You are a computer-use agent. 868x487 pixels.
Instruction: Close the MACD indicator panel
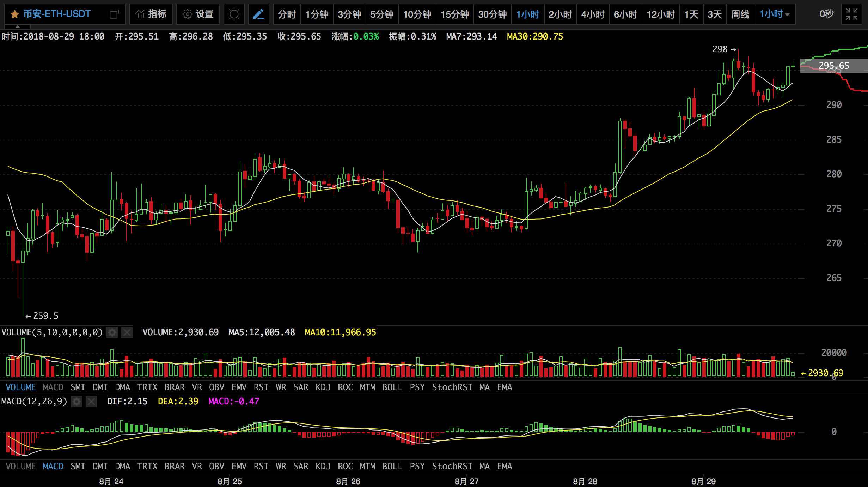pyautogui.click(x=91, y=402)
